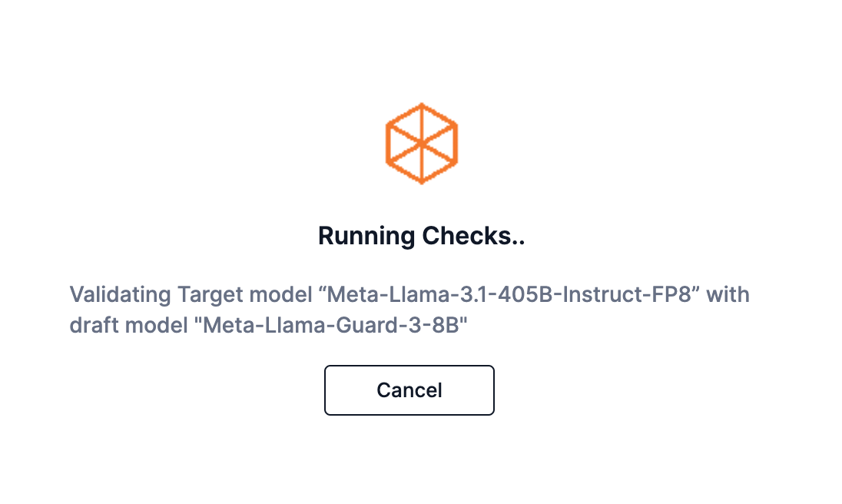The height and width of the screenshot is (504, 842).
Task: Click the bottom edge of the hexagon icon
Action: click(421, 181)
